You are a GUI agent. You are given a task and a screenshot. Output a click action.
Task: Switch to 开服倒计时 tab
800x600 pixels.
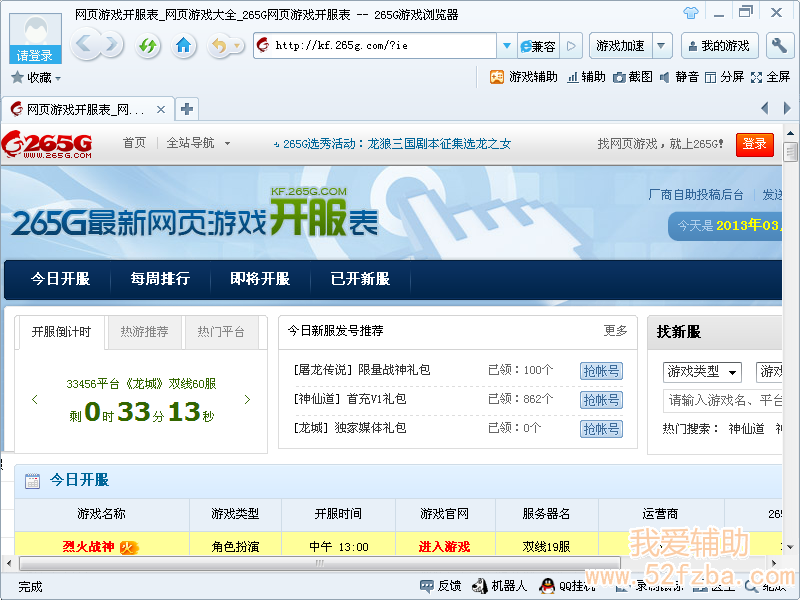pos(61,332)
